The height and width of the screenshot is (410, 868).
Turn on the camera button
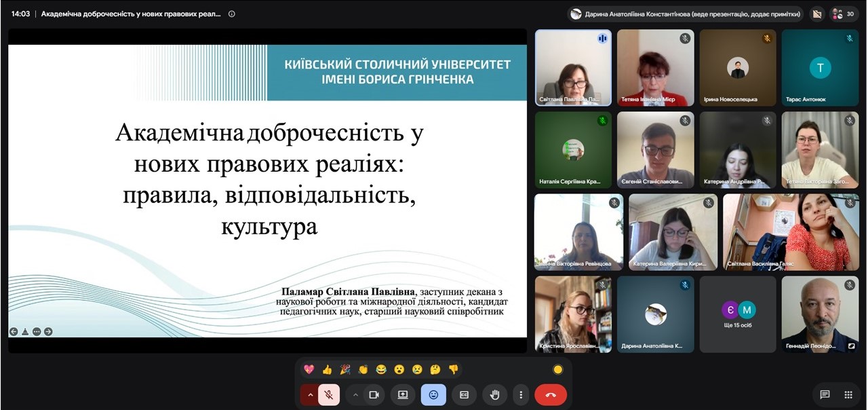click(x=374, y=394)
